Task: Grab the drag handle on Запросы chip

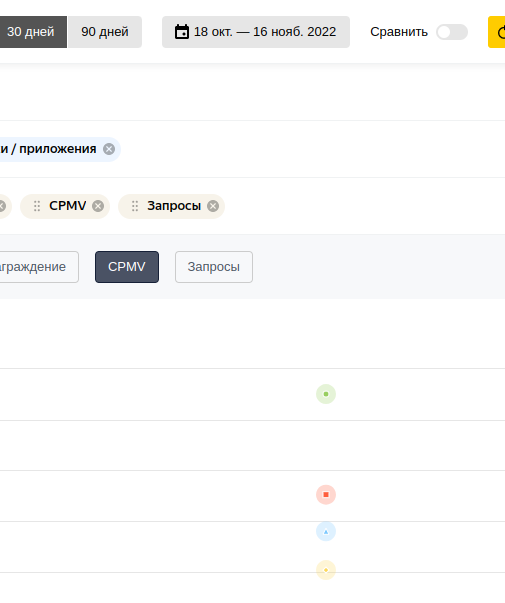Action: (135, 206)
